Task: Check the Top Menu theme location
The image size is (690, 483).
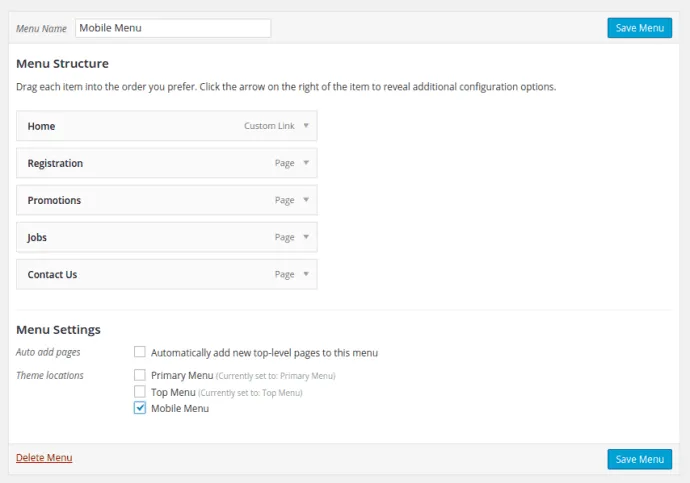Action: click(140, 392)
